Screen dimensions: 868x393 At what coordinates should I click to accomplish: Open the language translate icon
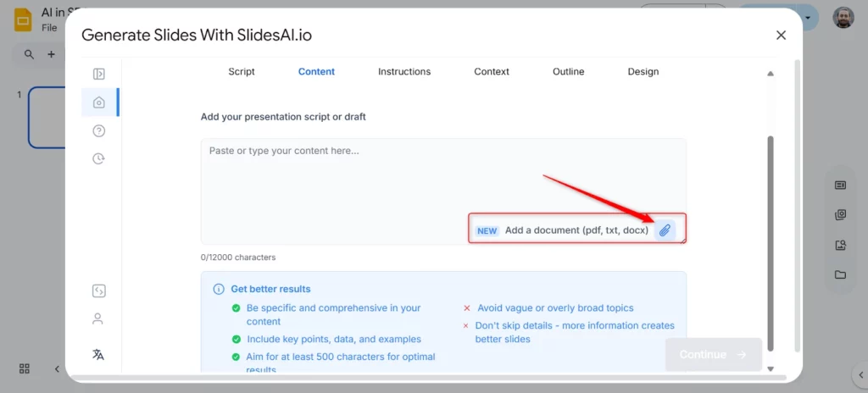[98, 354]
